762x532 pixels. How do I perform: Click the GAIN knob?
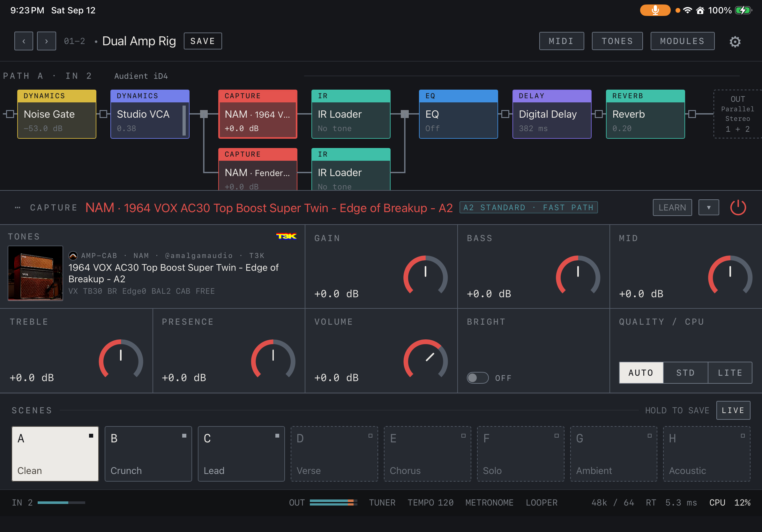click(425, 275)
